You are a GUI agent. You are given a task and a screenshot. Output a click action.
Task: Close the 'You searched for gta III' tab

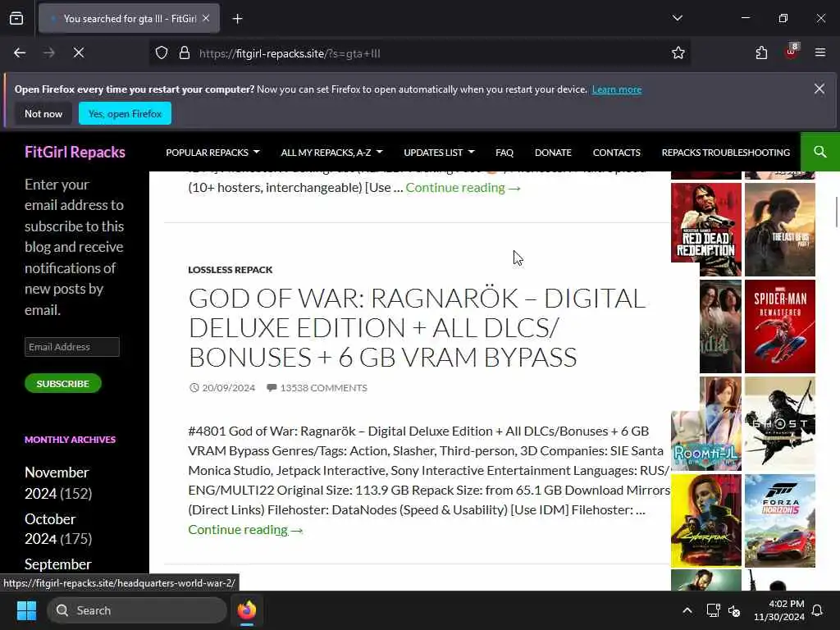[x=206, y=19]
